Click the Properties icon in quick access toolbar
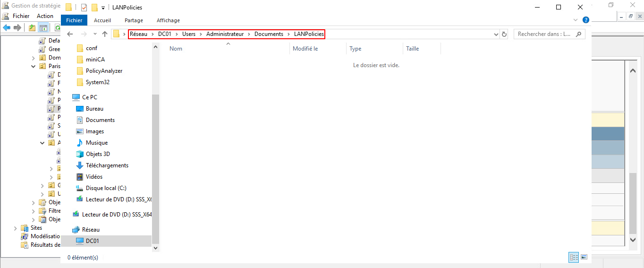 (x=84, y=8)
